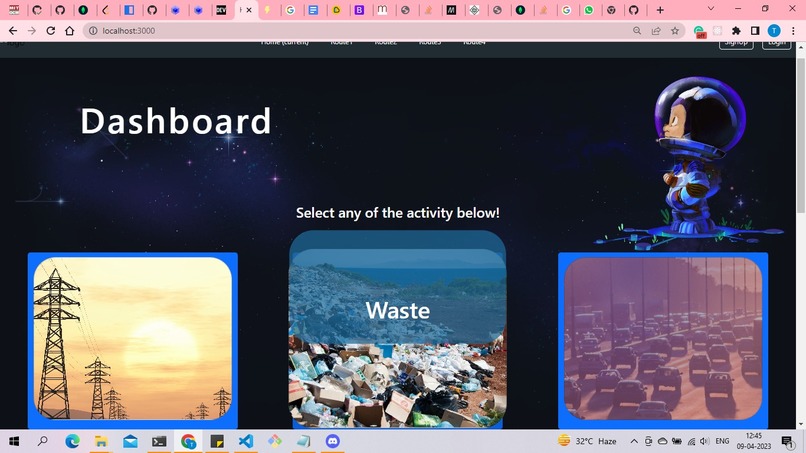Viewport: 806px width, 453px height.
Task: Click the SignUp button in navbar
Action: pyautogui.click(x=736, y=43)
